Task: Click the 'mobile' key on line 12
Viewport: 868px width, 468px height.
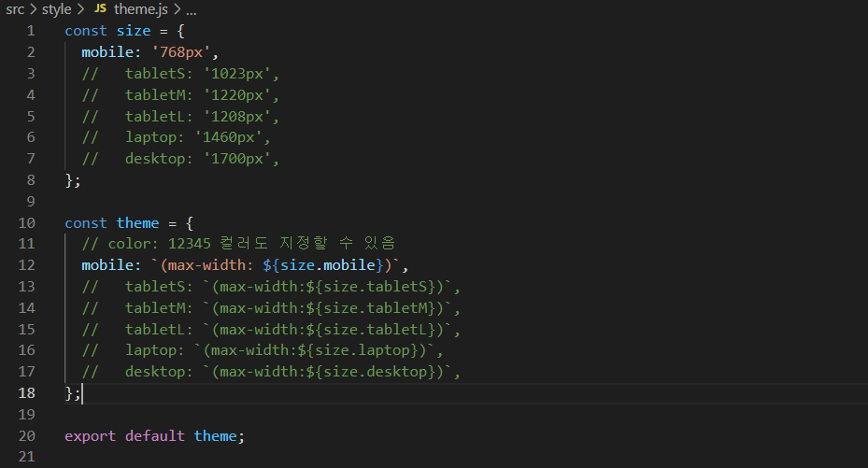Action: click(107, 265)
